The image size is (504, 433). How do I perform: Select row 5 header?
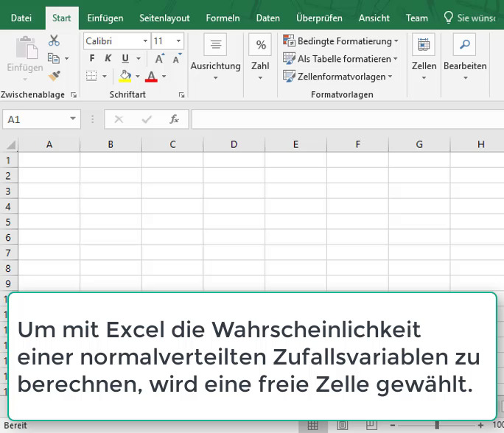tap(9, 222)
